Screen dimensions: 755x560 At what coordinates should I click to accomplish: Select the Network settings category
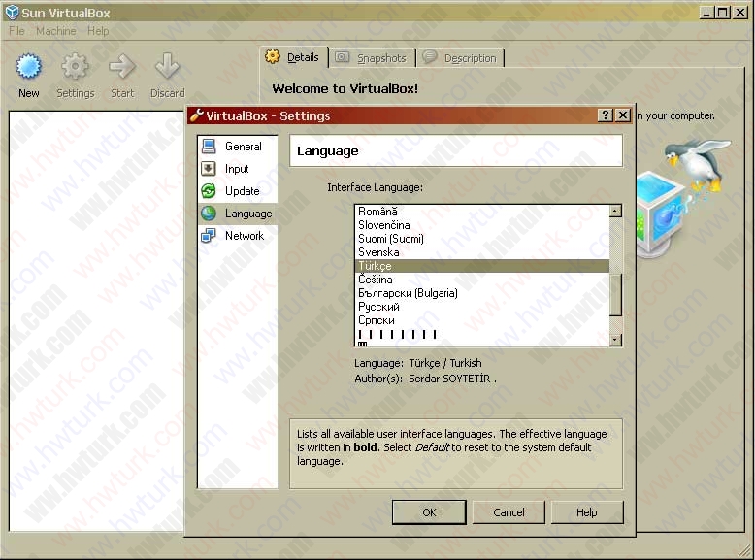tap(238, 236)
